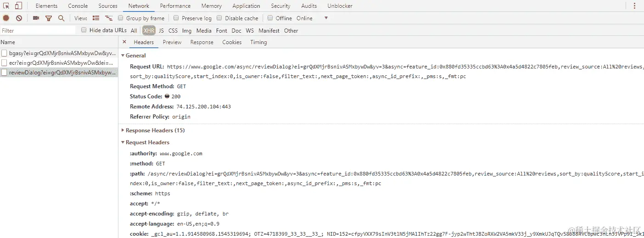Close the request details pane
This screenshot has height=238, width=644.
[124, 42]
